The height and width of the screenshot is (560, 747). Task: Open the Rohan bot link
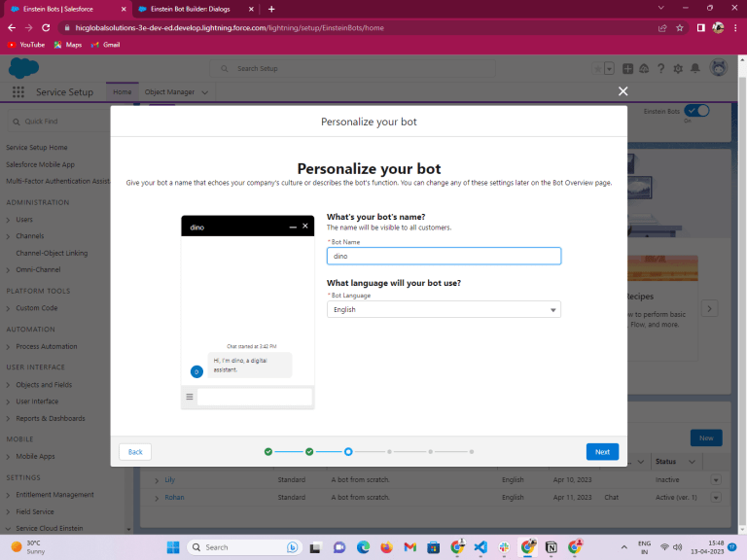[x=174, y=497]
